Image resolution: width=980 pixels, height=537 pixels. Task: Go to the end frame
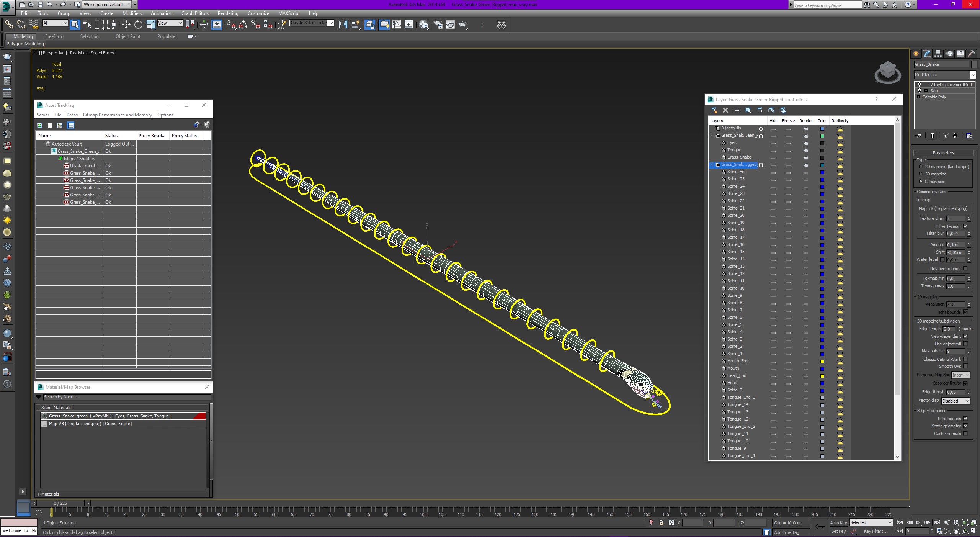click(937, 522)
